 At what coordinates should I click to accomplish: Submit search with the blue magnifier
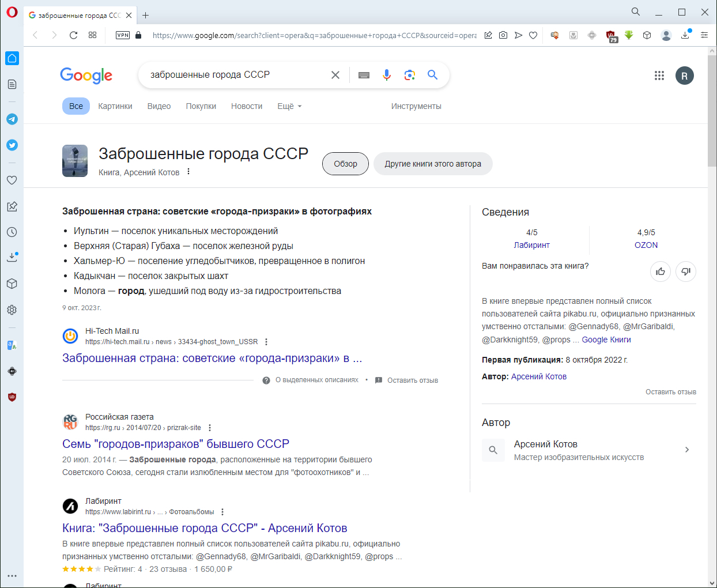433,75
